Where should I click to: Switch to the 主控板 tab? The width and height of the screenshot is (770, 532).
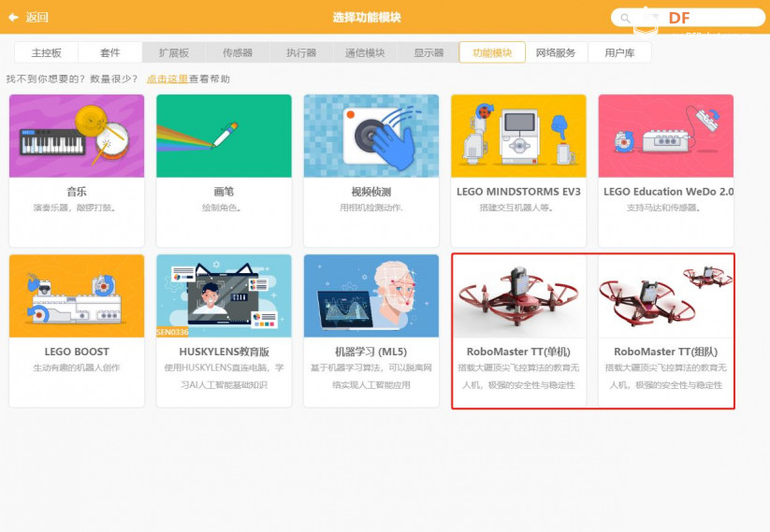tap(47, 52)
